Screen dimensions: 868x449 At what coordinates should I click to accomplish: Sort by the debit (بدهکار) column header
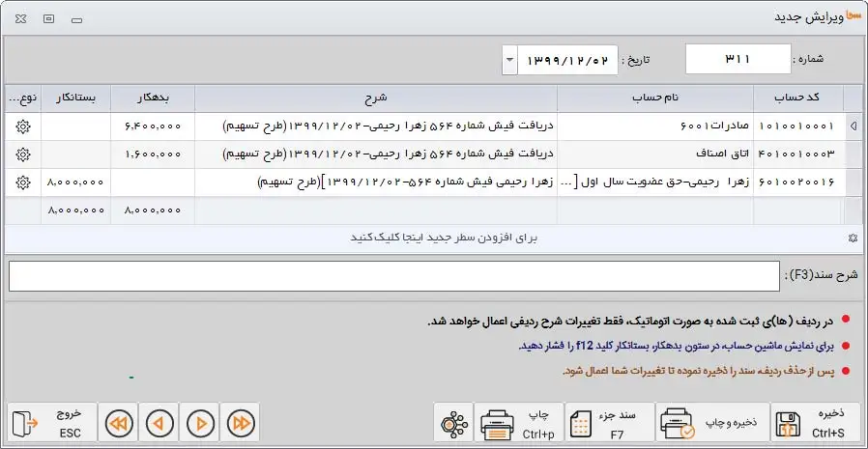click(x=153, y=98)
